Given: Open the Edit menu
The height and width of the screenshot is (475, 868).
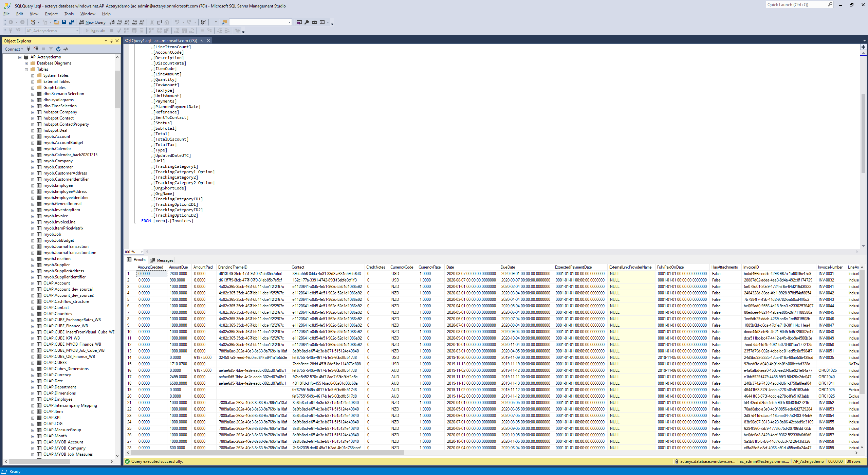Looking at the screenshot, I should pos(20,14).
